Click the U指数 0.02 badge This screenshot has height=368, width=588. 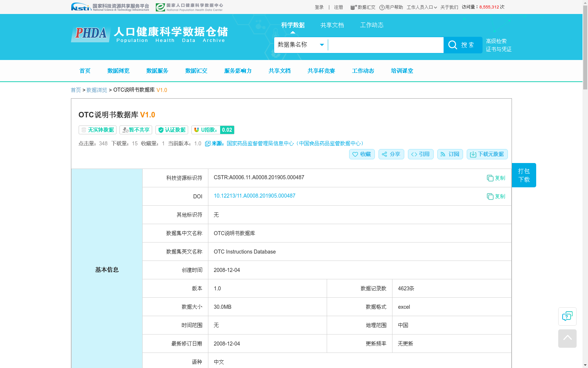tap(213, 130)
